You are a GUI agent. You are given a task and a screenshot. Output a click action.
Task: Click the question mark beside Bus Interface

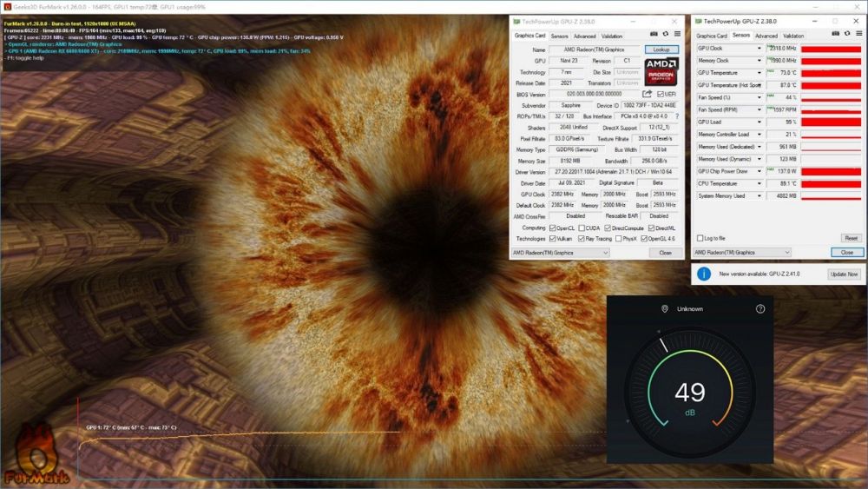pos(677,116)
